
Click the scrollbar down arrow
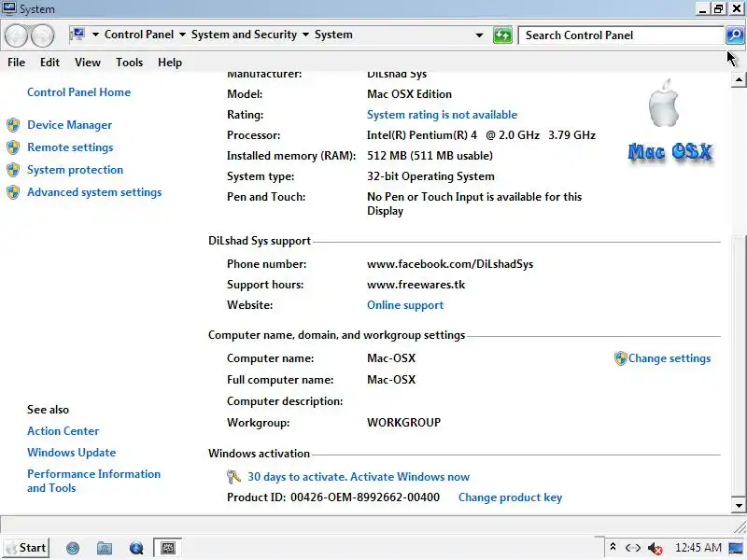739,506
